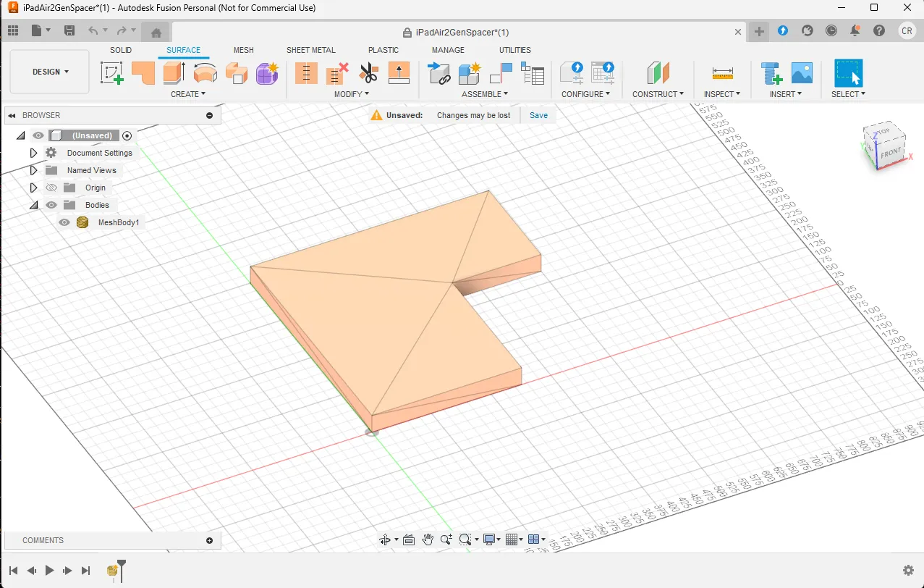Click the Offset Plane construct icon
Viewport: 924px width, 588px height.
[x=658, y=73]
